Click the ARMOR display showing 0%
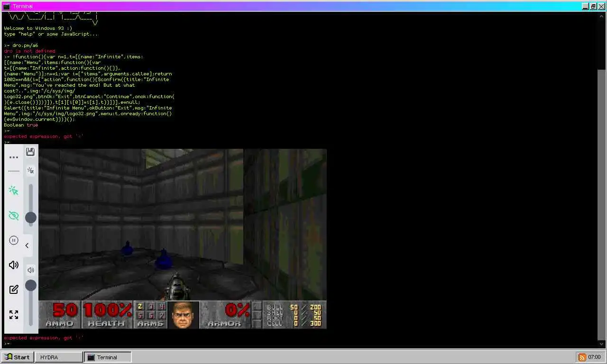This screenshot has width=607, height=364. (x=225, y=315)
